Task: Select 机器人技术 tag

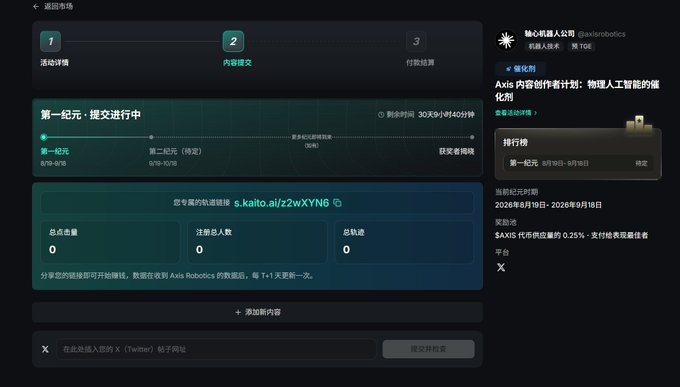Action: 544,46
